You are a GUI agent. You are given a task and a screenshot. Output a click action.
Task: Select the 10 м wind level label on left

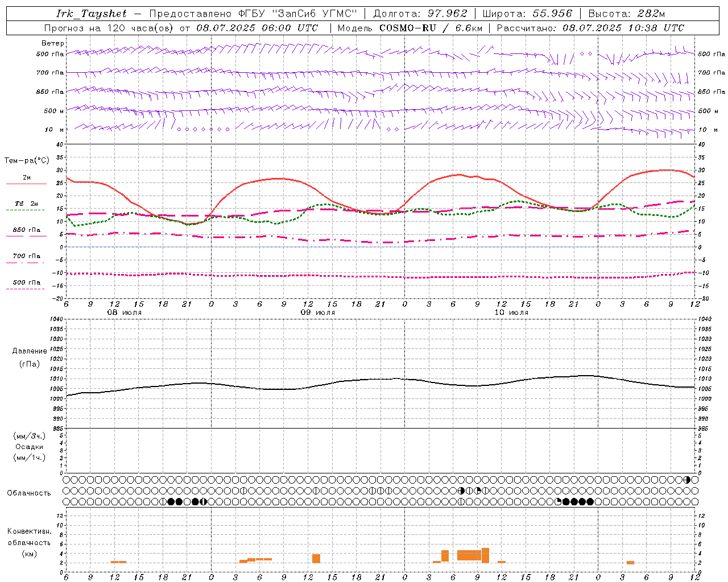click(x=55, y=130)
